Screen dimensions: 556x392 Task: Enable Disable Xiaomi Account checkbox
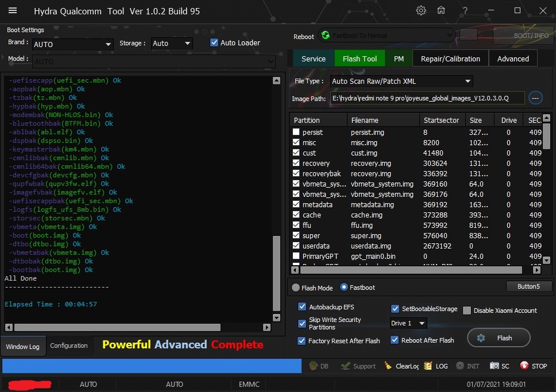tap(467, 311)
